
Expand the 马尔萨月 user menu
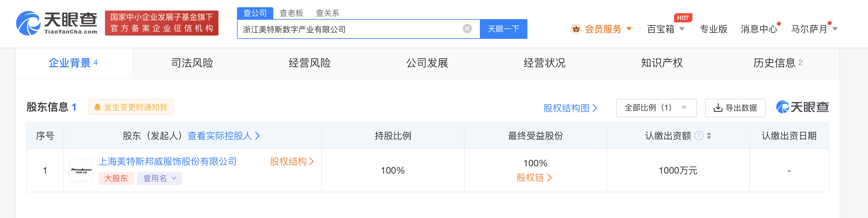(x=814, y=29)
